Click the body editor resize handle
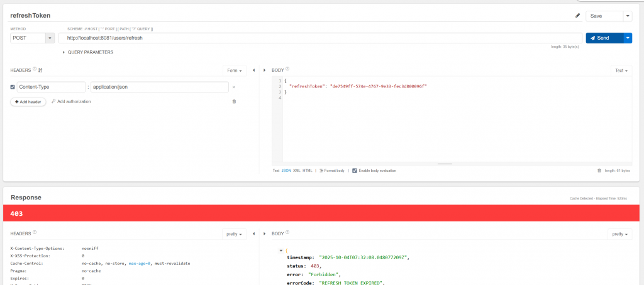Screen dimensions: 644x285 click(445, 164)
